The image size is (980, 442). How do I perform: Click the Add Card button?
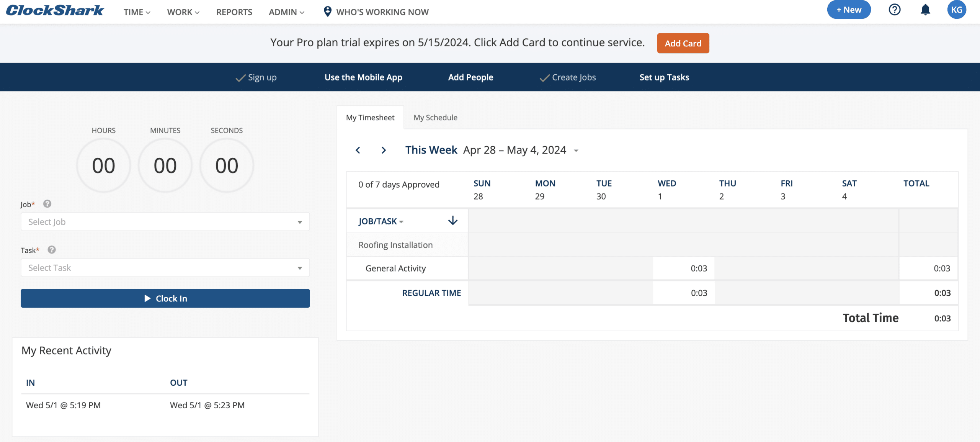[x=683, y=43]
